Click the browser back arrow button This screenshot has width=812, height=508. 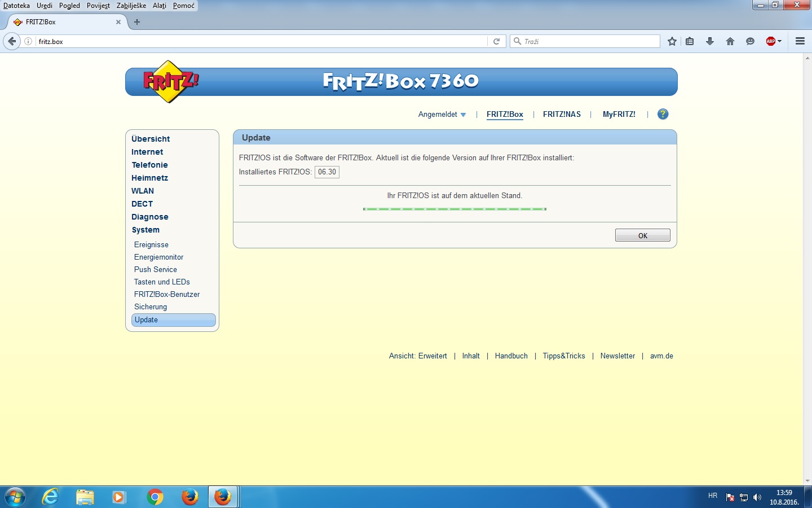12,41
